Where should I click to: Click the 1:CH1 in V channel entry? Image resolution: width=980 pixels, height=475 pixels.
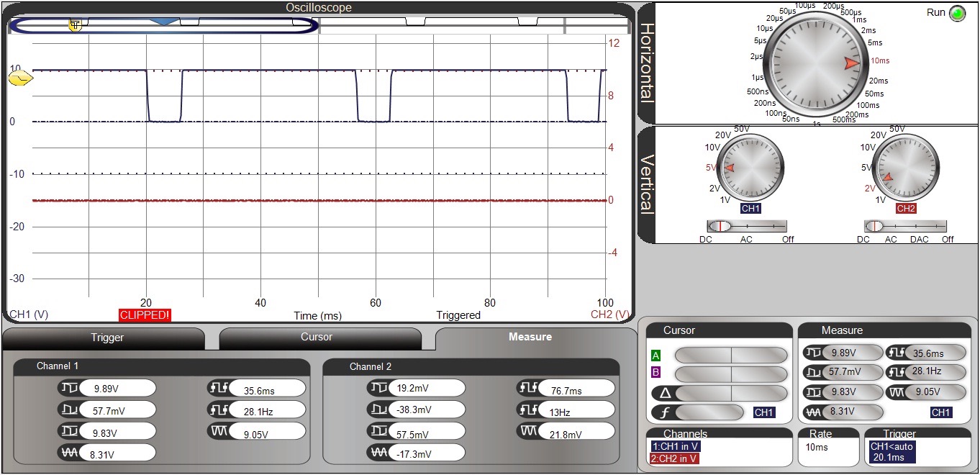(675, 446)
